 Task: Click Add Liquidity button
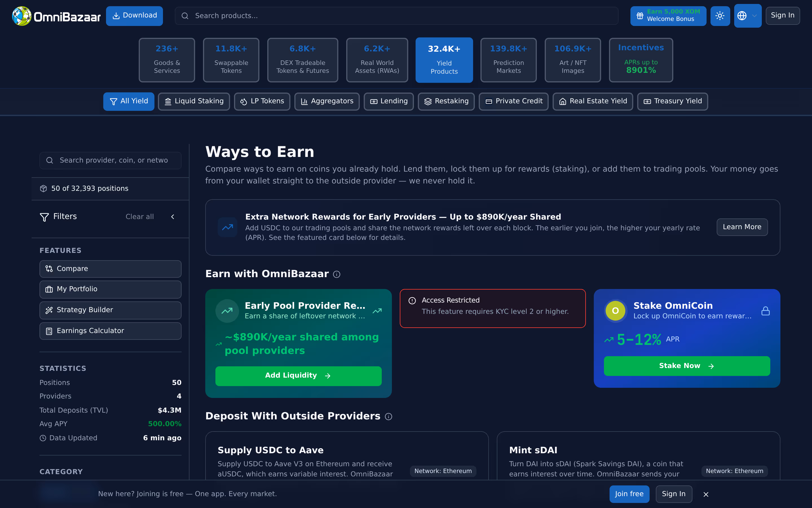click(299, 376)
